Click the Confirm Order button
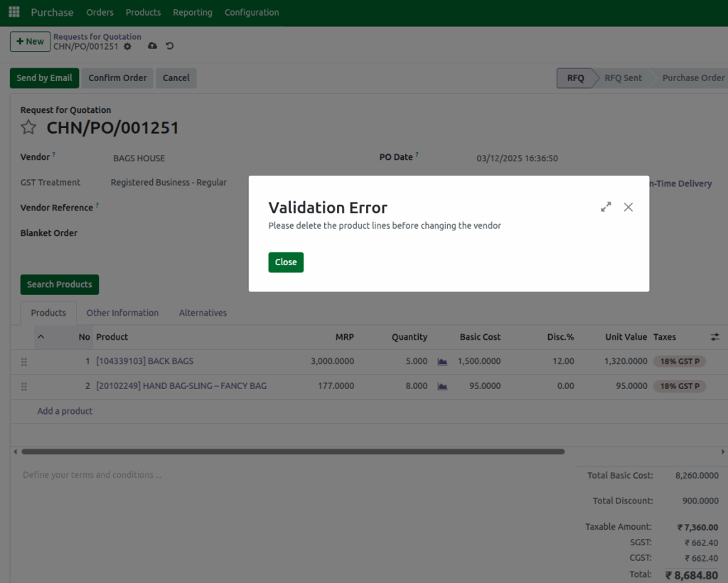Viewport: 728px width, 583px height. point(117,77)
